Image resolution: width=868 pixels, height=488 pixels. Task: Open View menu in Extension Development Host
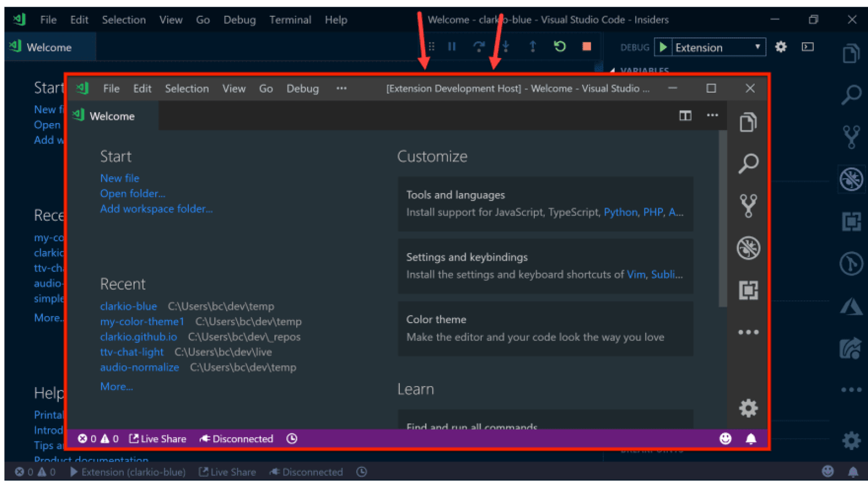(x=234, y=88)
